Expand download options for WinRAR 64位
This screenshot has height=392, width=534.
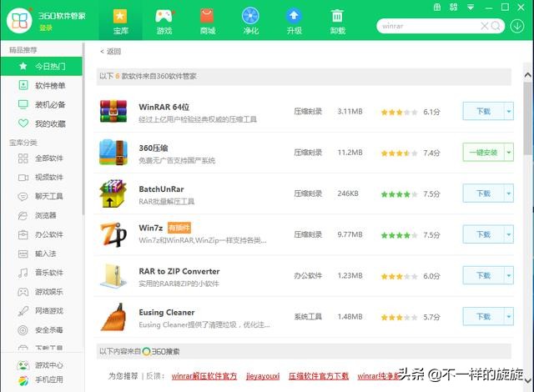pyautogui.click(x=509, y=111)
